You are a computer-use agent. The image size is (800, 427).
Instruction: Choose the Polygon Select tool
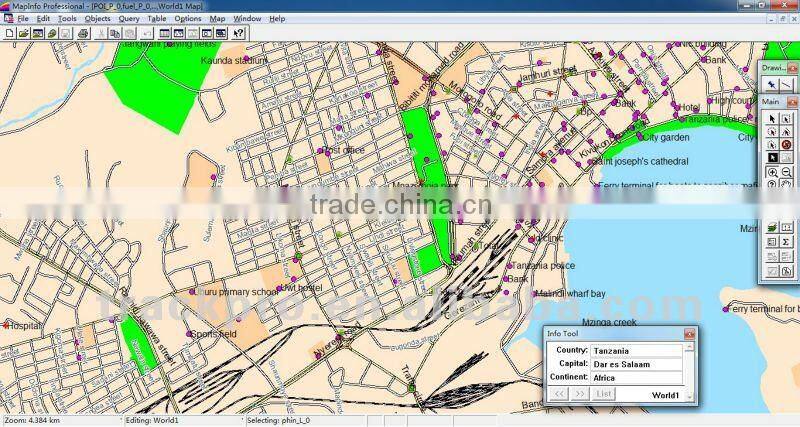coord(786,132)
